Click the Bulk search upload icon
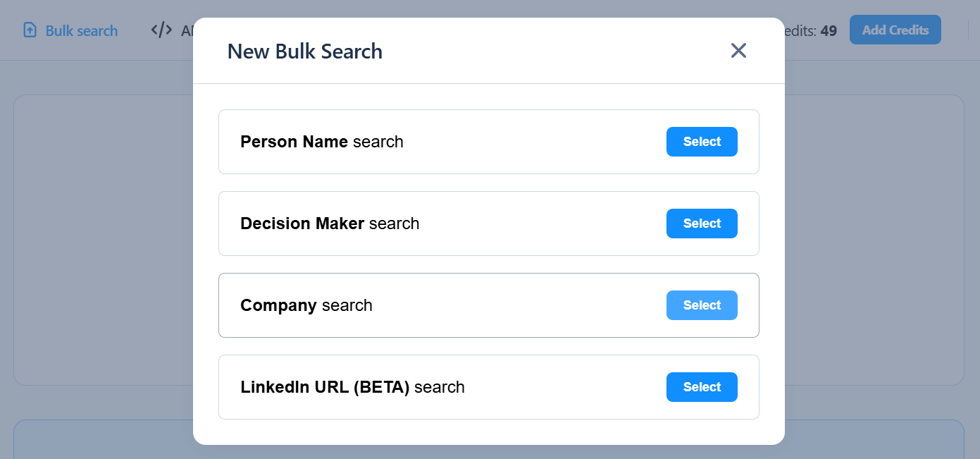The image size is (980, 459). click(30, 30)
